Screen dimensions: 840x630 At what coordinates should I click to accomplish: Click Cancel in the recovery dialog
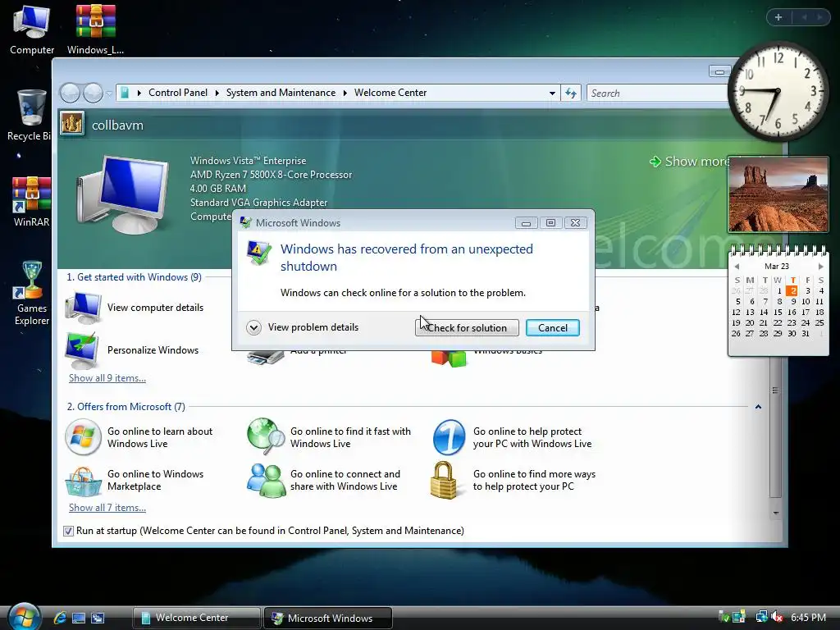pos(552,328)
